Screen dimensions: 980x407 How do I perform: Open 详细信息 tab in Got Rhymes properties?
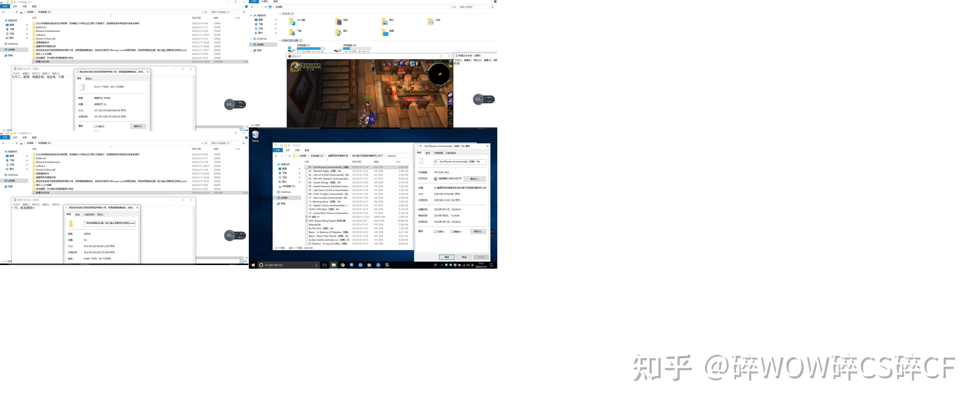[x=439, y=153]
